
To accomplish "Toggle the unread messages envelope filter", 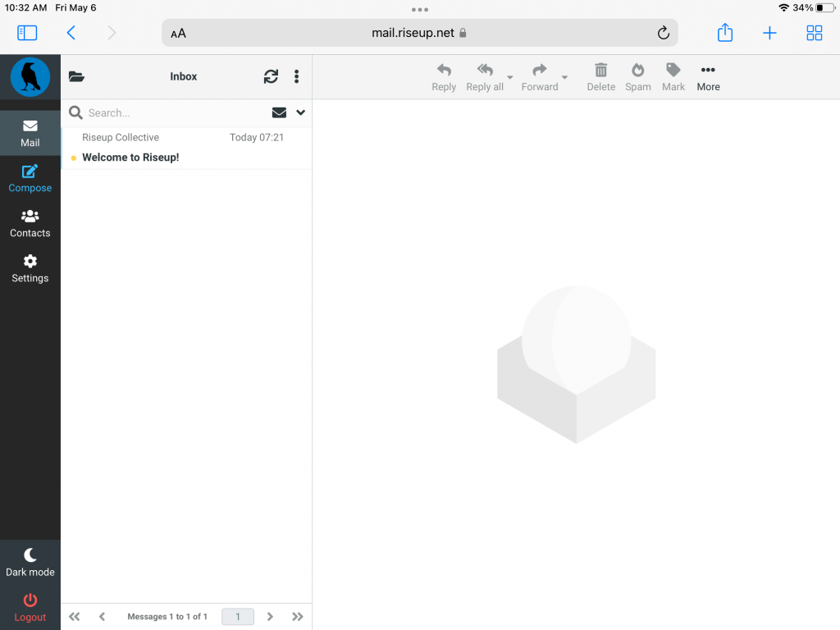I will click(279, 112).
